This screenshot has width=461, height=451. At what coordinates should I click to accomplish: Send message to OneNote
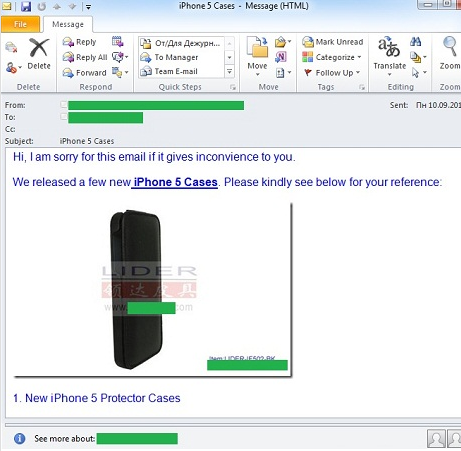(x=281, y=57)
